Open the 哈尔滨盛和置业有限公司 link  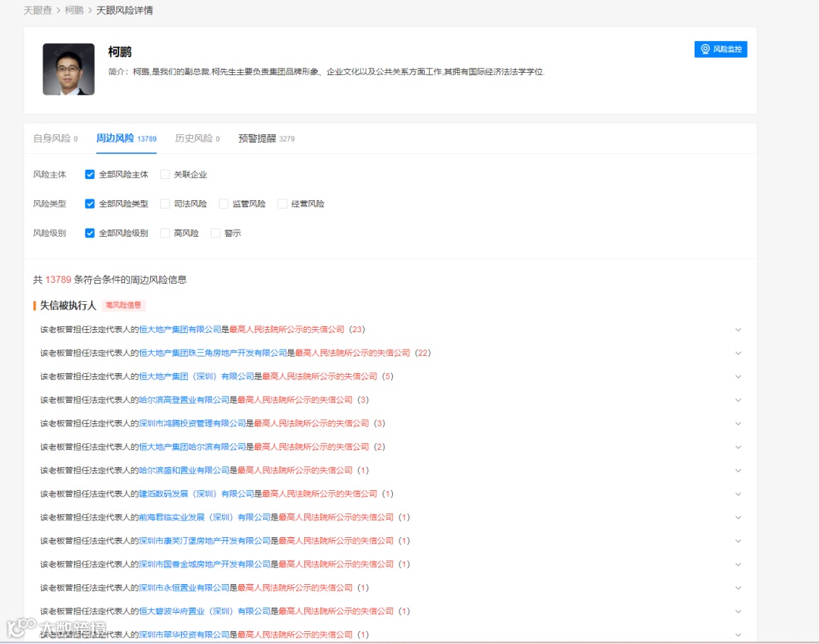pos(184,470)
